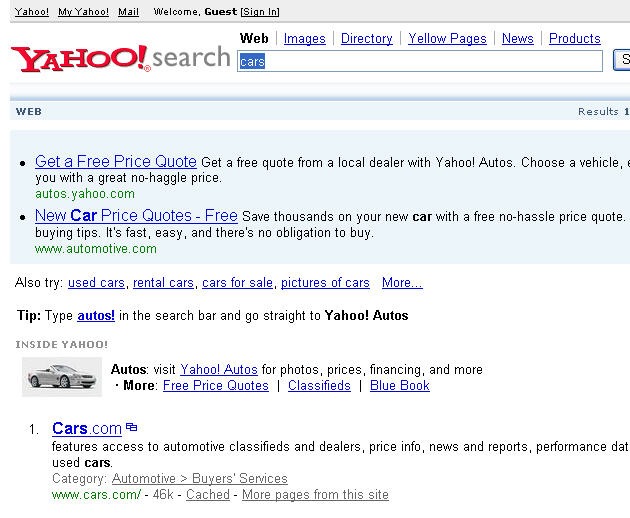Click the www.automotive.com URL text
The height and width of the screenshot is (518, 630).
96,249
